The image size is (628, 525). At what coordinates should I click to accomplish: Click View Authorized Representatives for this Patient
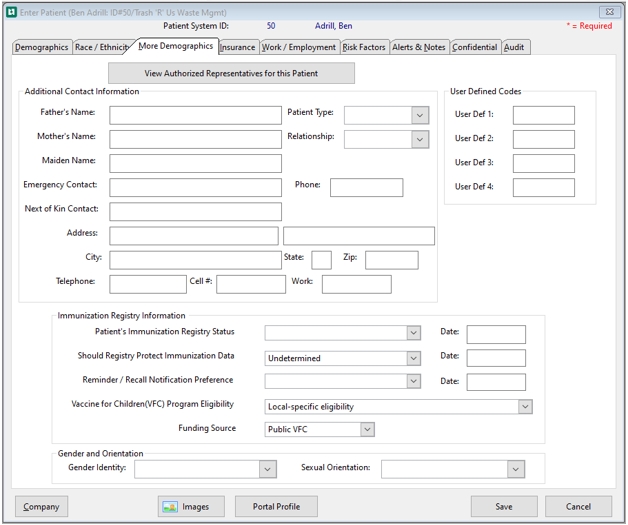pos(231,73)
